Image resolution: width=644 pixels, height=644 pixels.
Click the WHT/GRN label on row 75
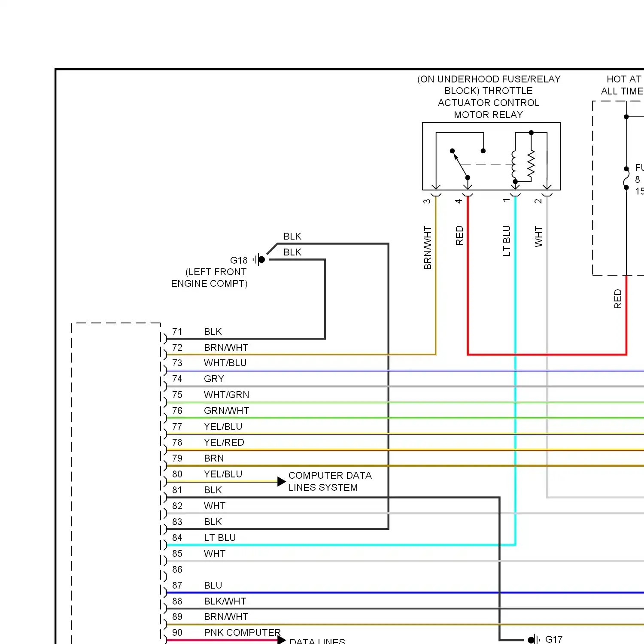tap(226, 395)
